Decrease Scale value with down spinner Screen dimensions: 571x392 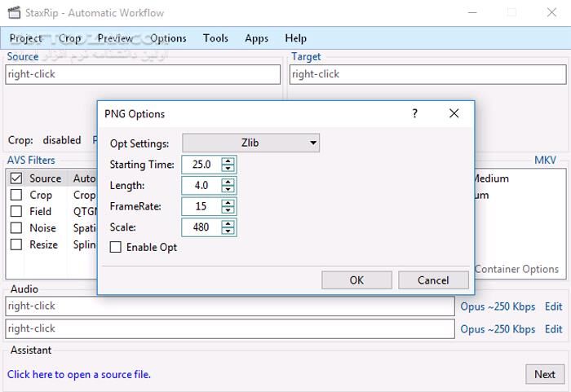(x=228, y=232)
